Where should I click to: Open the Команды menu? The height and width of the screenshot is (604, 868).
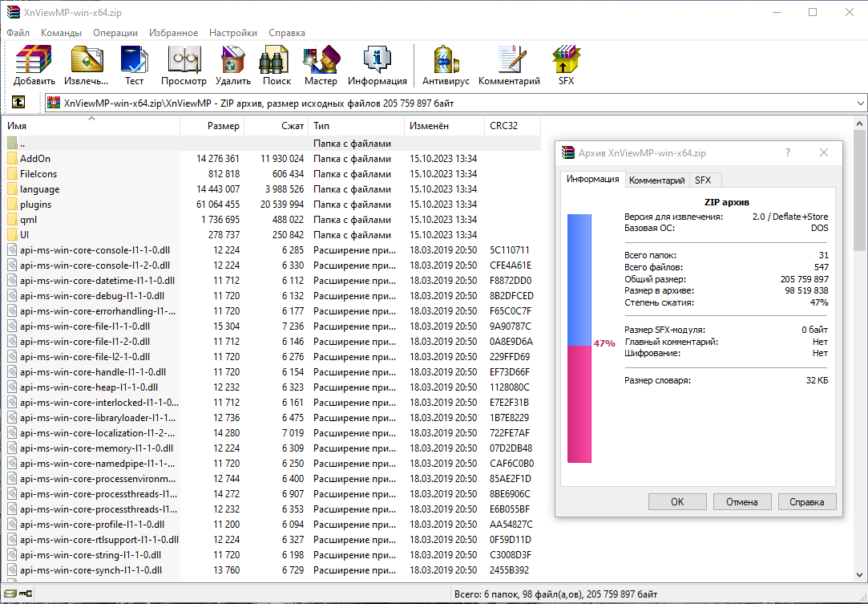click(61, 33)
